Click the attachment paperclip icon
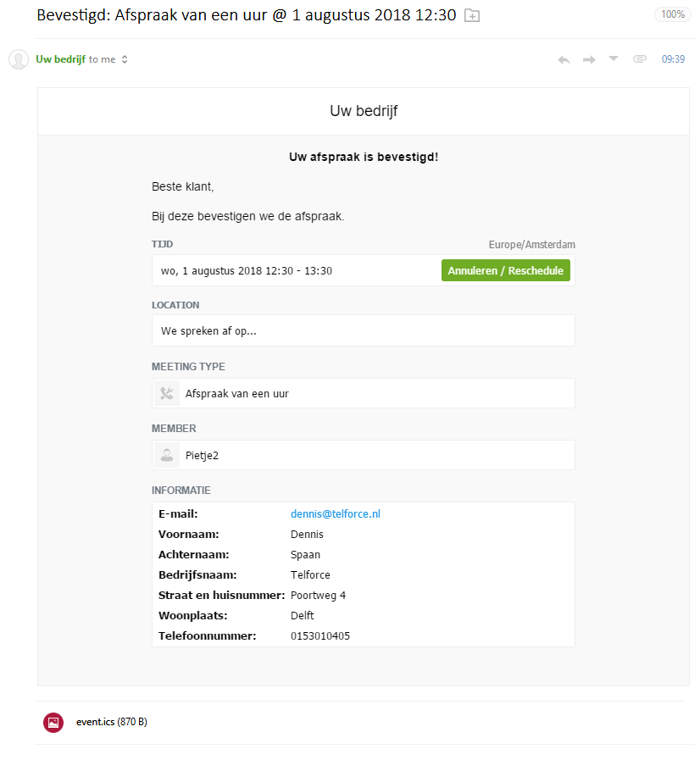This screenshot has width=700, height=760. point(640,59)
